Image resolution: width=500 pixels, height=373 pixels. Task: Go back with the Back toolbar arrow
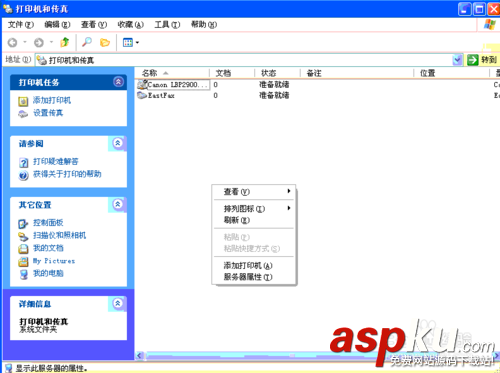[13, 42]
